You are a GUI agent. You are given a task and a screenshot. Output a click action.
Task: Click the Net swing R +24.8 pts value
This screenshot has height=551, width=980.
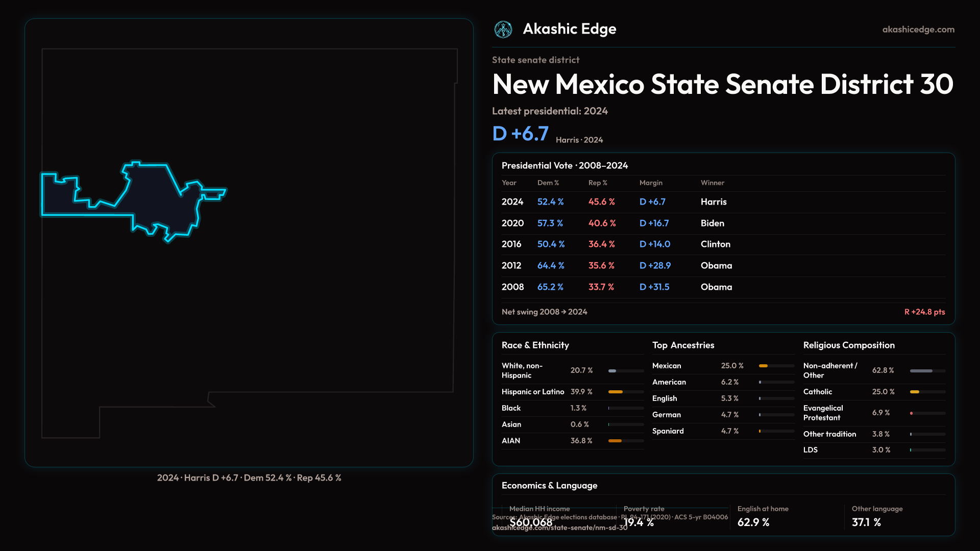pyautogui.click(x=924, y=312)
